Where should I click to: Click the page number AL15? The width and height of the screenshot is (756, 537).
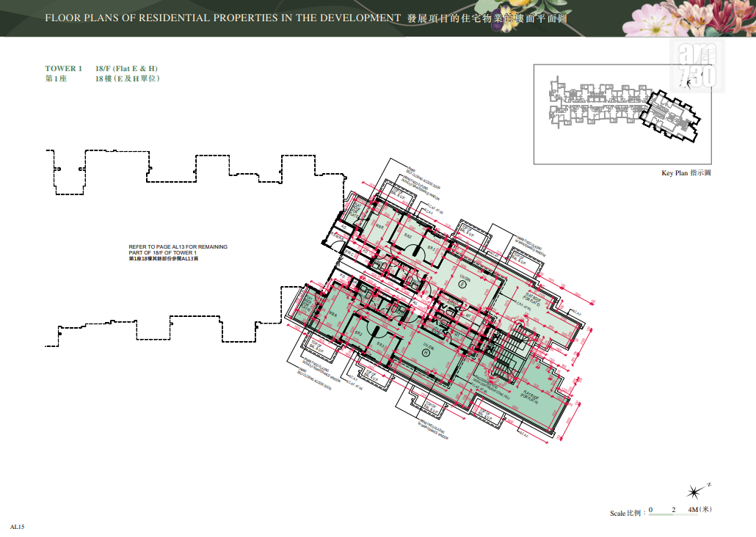[17, 527]
